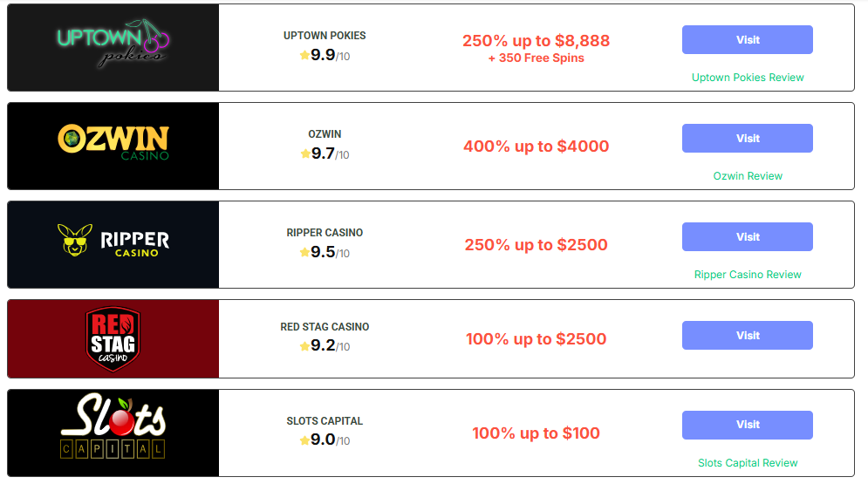
Task: Open the Ozwin Review link
Action: click(748, 176)
